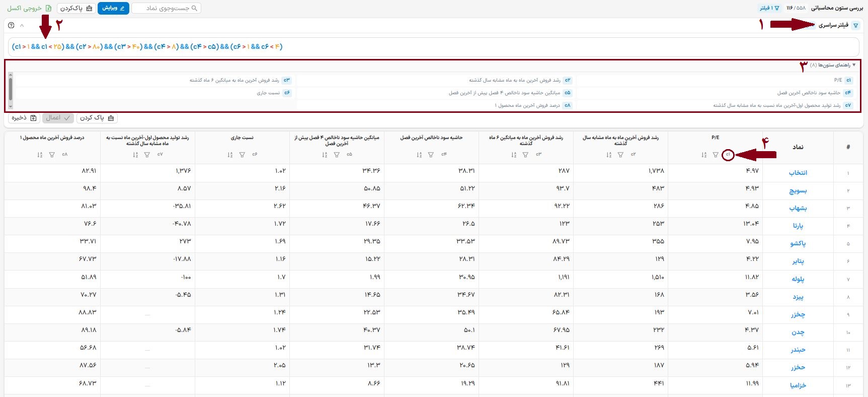Click the ویرایش edit button
Screen dimensions: 868x397
coord(113,8)
